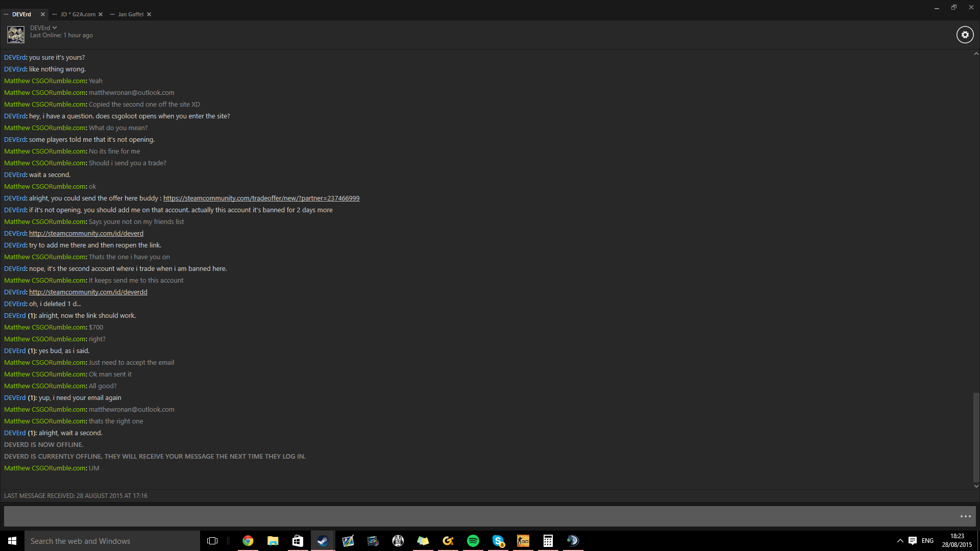Open the steamcommunity.com/id/deverd link
This screenshot has height=551, width=980.
86,234
